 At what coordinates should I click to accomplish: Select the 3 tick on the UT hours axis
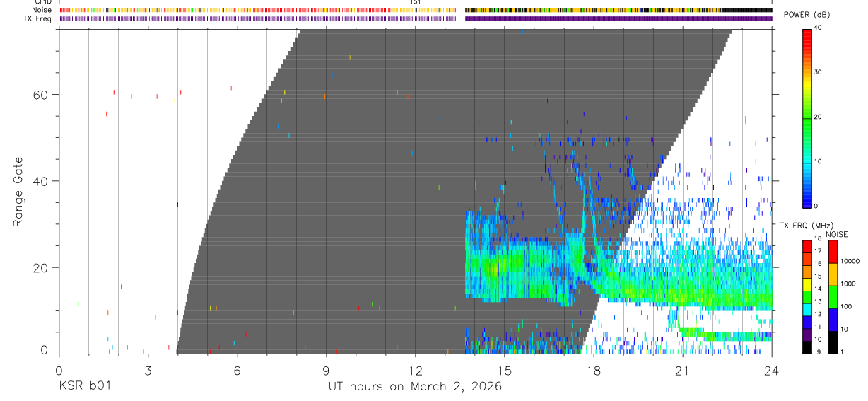(x=148, y=369)
